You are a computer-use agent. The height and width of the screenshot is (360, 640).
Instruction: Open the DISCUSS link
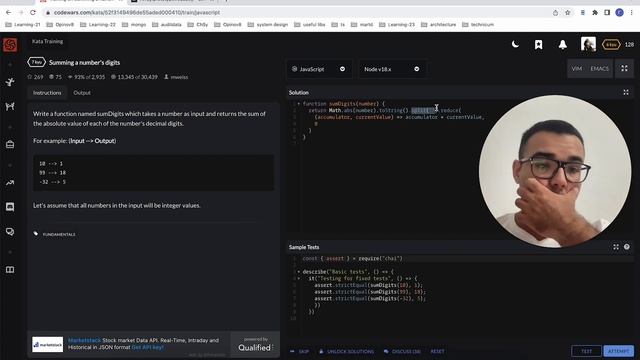click(402, 351)
